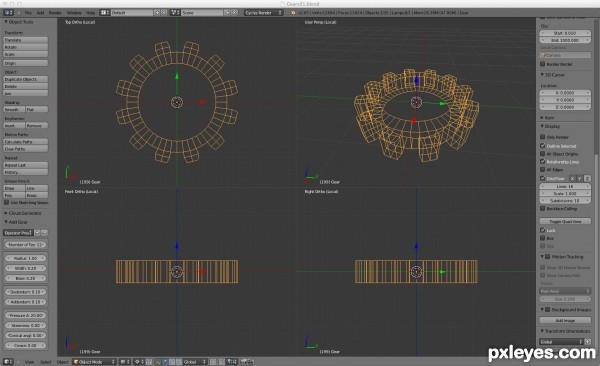Open the Render menu
600x366 pixels.
[x=55, y=13]
